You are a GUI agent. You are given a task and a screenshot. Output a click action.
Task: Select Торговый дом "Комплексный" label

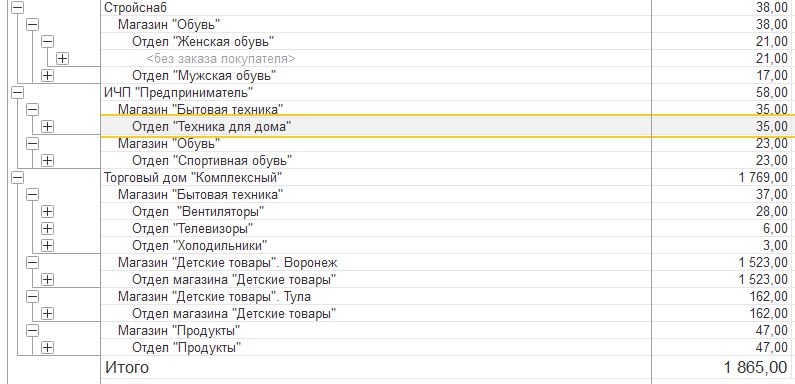point(193,178)
